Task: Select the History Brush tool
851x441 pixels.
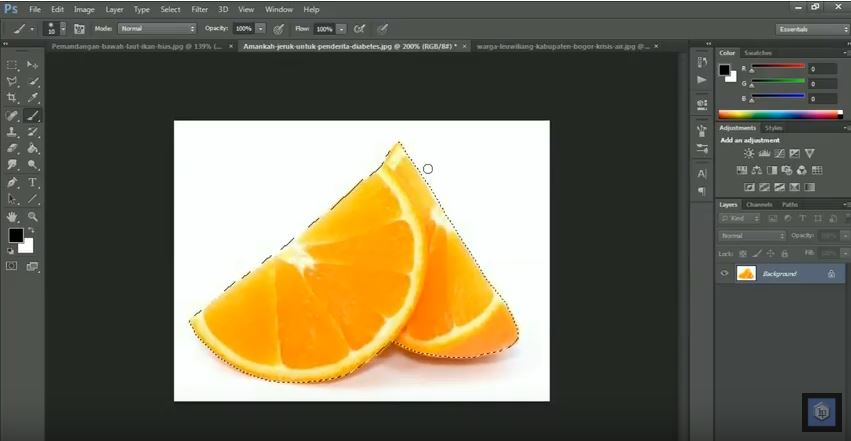Action: (x=33, y=132)
